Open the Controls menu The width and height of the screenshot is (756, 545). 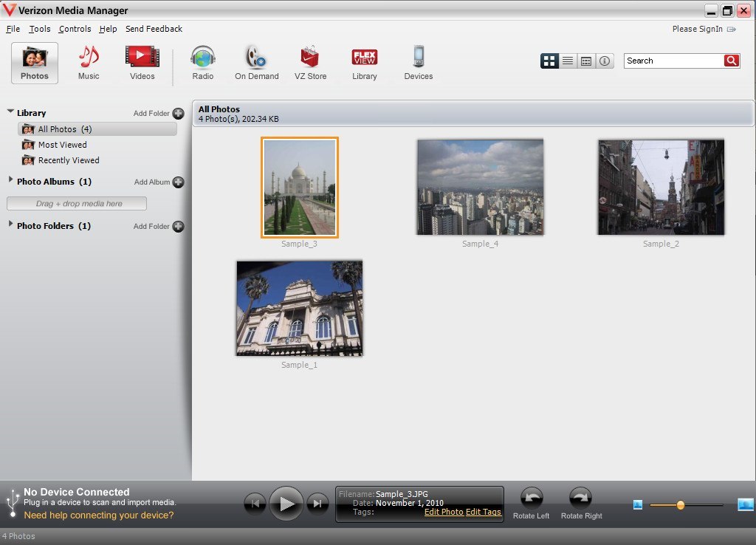(x=75, y=29)
